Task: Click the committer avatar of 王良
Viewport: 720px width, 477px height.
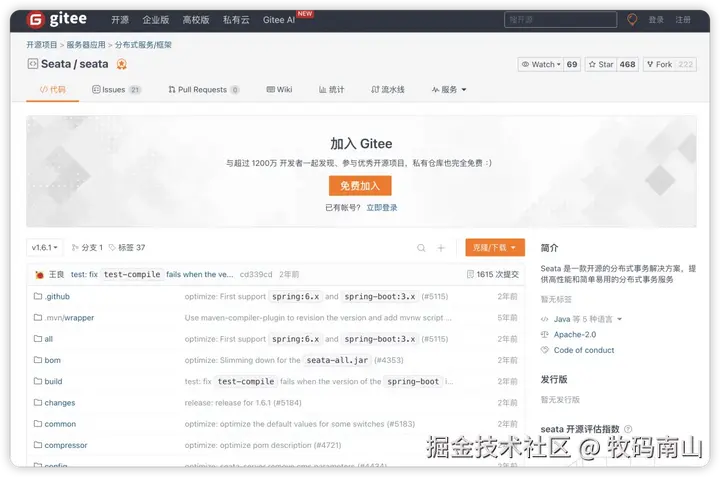Action: pyautogui.click(x=39, y=275)
